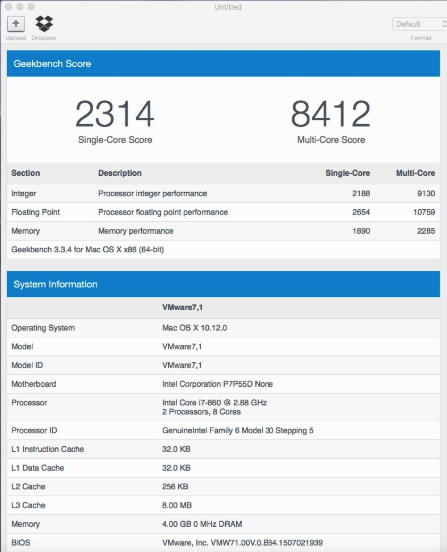447x552 pixels.
Task: Click the Operating System label
Action: pyautogui.click(x=43, y=328)
